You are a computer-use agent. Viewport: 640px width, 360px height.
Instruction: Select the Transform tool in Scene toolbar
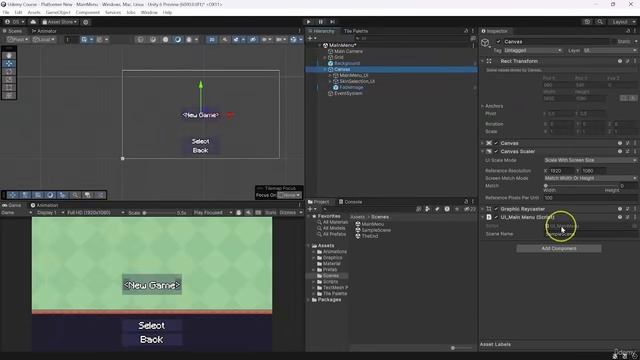(9, 96)
